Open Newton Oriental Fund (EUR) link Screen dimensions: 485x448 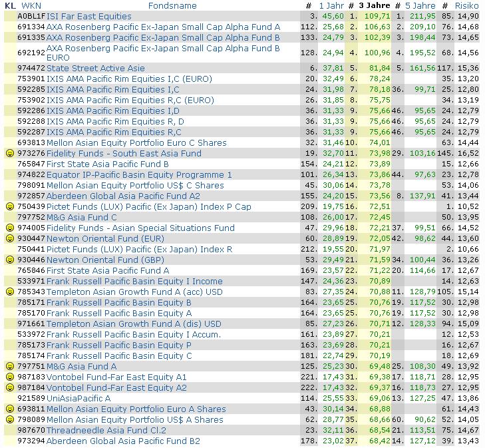pyautogui.click(x=105, y=238)
